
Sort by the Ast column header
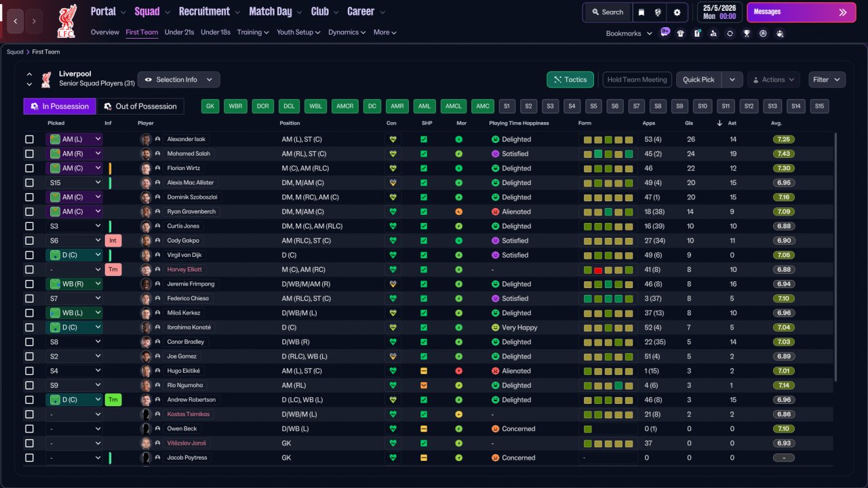(733, 123)
